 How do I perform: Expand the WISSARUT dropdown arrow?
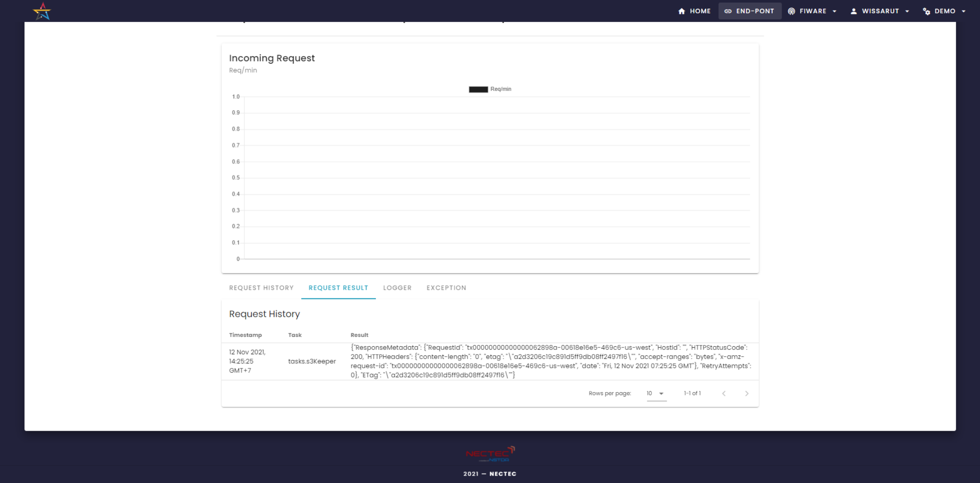(907, 11)
